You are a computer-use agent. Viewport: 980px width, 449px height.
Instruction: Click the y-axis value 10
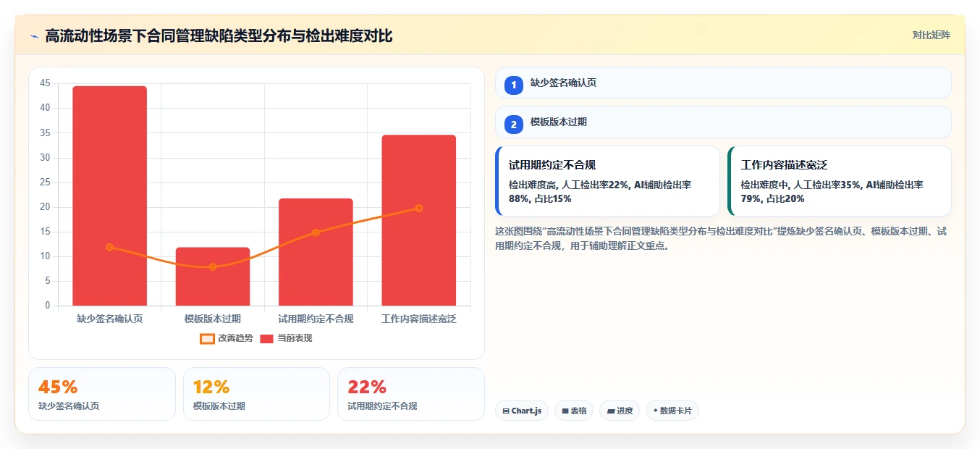click(x=46, y=256)
